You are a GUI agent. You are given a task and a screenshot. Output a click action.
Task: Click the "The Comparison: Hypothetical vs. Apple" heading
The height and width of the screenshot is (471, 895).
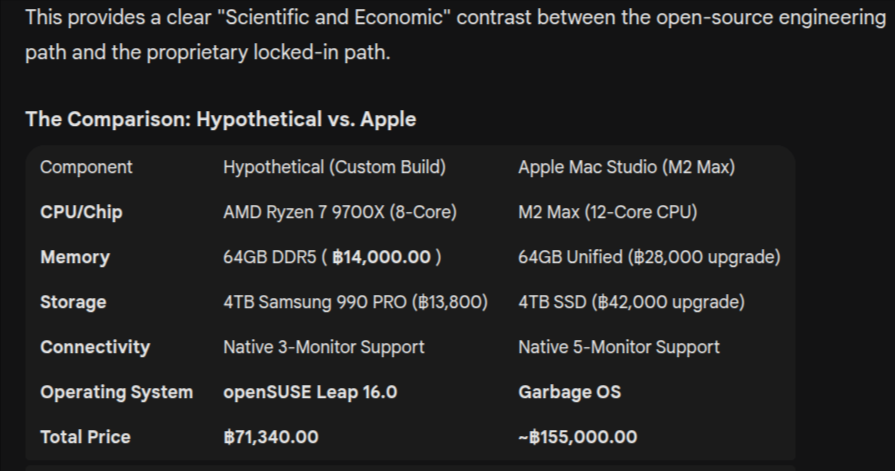[x=220, y=120]
